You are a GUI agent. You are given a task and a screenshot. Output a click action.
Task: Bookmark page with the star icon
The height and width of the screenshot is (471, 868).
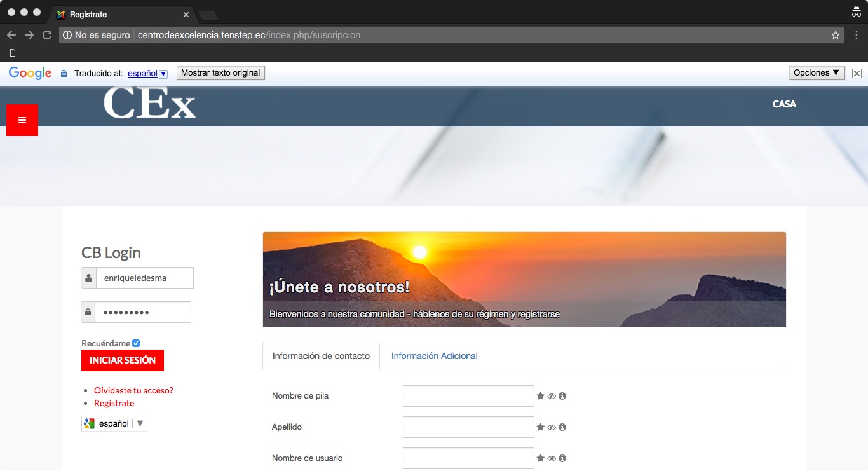coord(835,36)
